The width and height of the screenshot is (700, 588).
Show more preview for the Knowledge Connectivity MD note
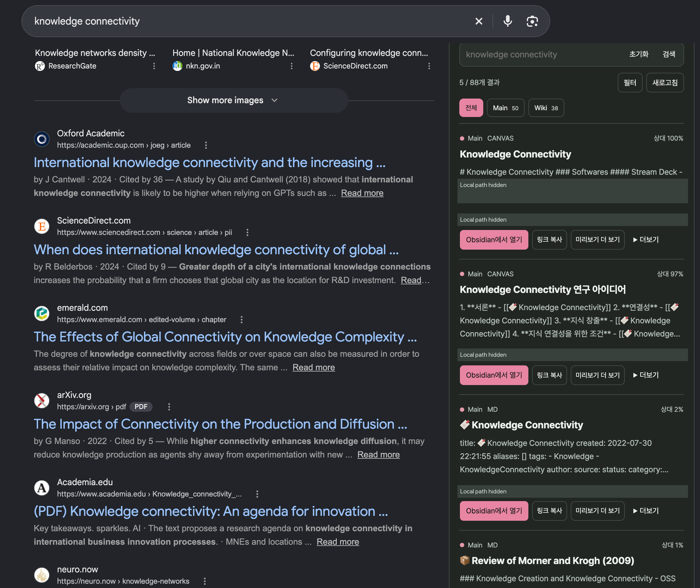598,511
